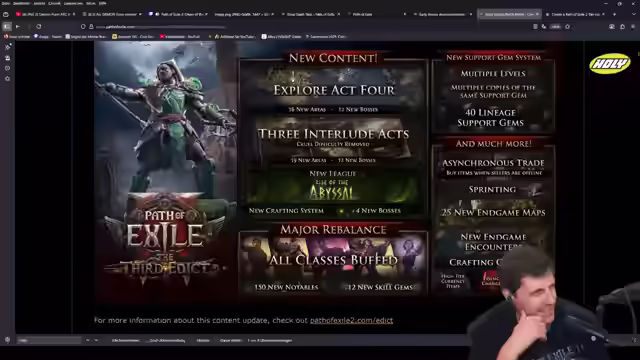
Task: Jump to the next find result arrow
Action: (x=96, y=340)
